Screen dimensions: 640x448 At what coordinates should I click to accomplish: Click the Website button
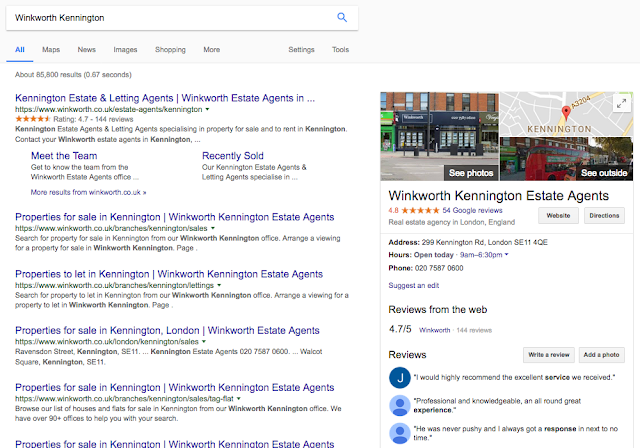tap(558, 215)
